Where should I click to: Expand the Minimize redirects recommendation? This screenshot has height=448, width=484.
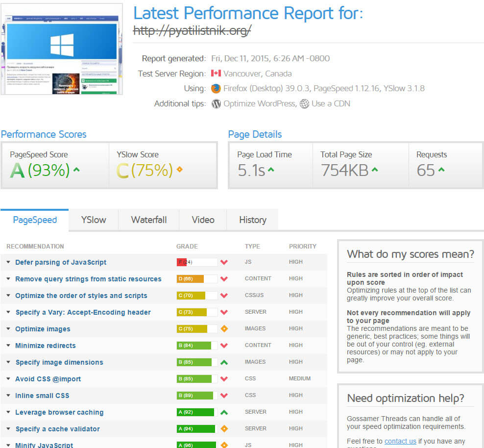pyautogui.click(x=46, y=346)
